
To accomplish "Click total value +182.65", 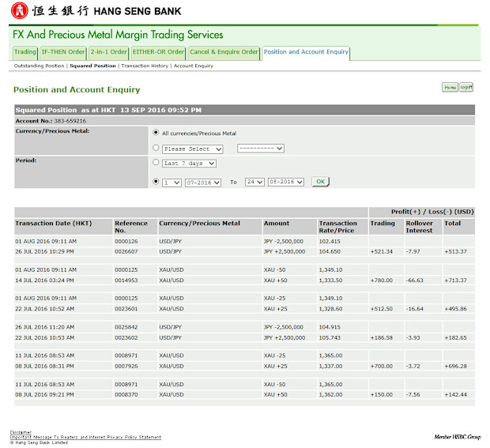I will click(x=456, y=338).
